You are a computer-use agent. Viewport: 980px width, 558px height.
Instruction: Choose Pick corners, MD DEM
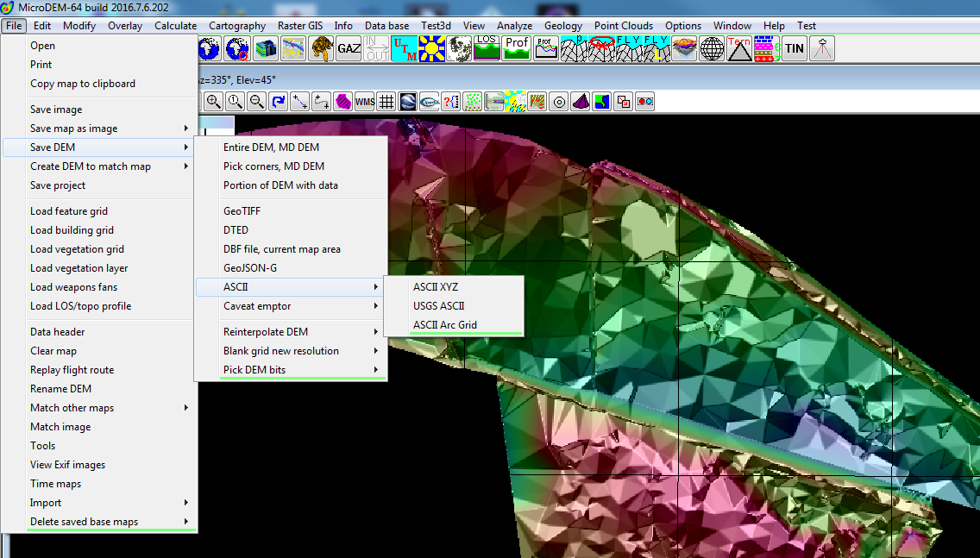point(291,166)
